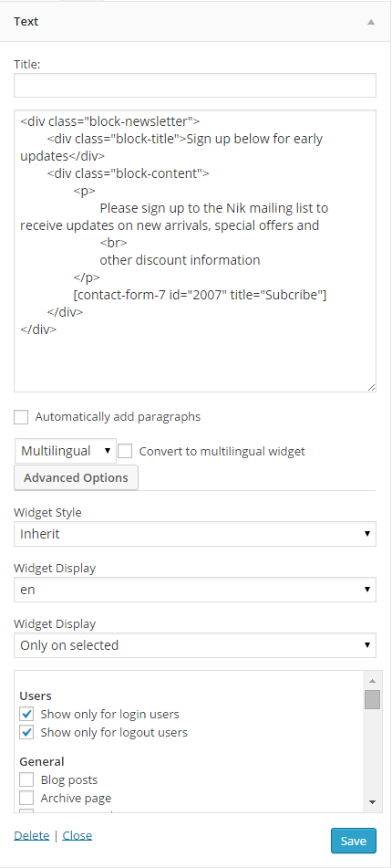Check Convert to multilingual widget

pyautogui.click(x=126, y=451)
